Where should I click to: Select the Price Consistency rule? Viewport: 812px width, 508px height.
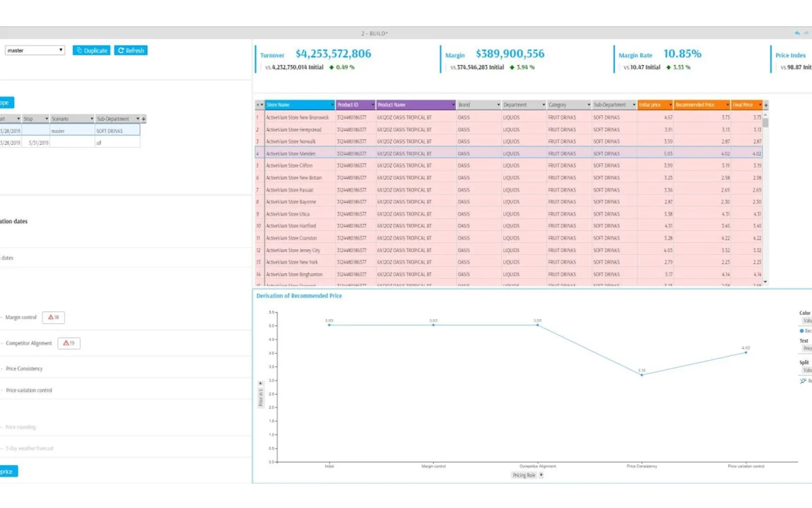[x=24, y=369]
